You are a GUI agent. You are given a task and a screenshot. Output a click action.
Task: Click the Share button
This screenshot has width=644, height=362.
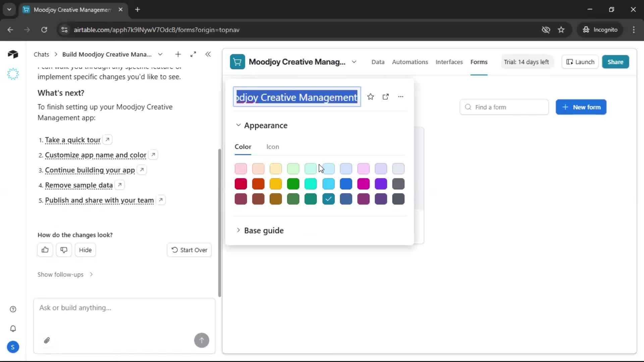click(x=615, y=62)
